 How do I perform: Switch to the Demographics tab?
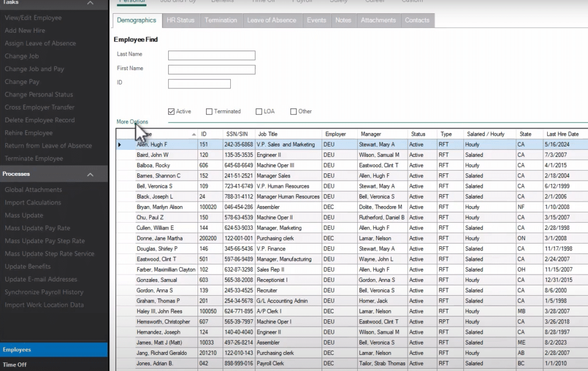point(137,20)
